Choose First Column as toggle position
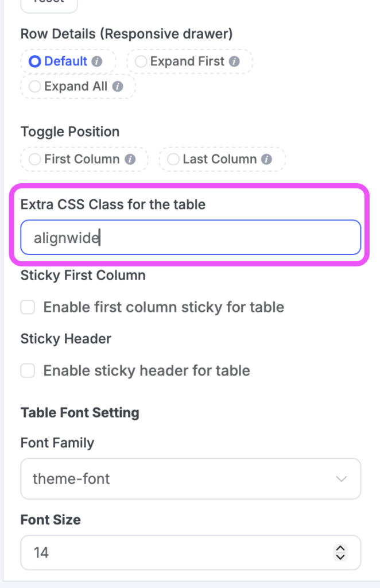 pyautogui.click(x=35, y=158)
